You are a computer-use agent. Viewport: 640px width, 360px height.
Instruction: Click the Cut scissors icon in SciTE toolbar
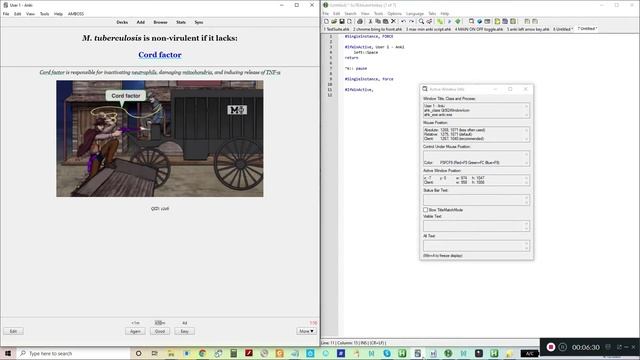coord(370,21)
